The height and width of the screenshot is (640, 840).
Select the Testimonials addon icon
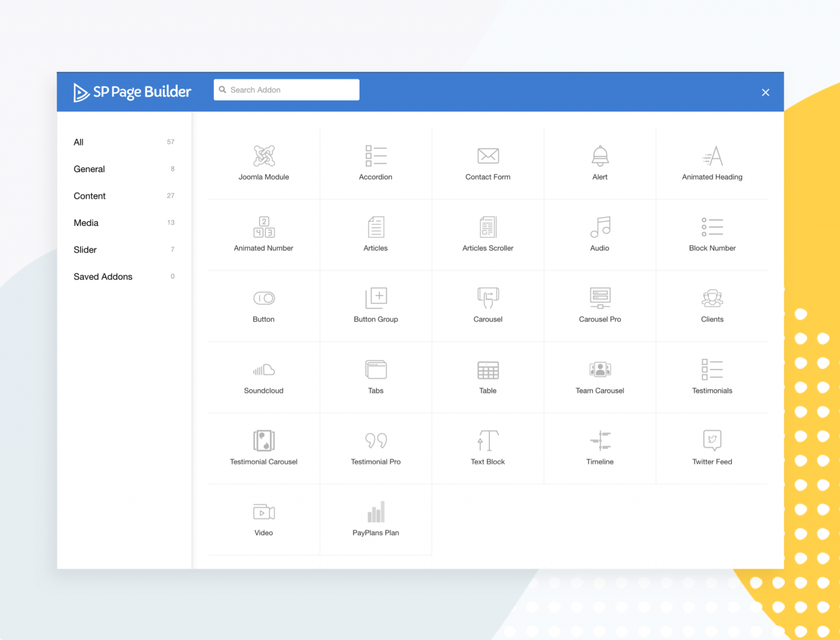tap(712, 370)
